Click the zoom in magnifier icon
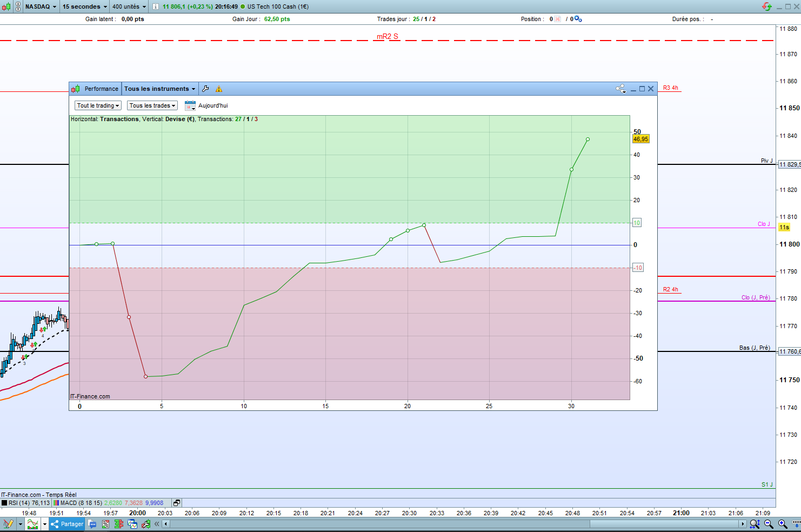Image resolution: width=801 pixels, height=532 pixels. [782, 524]
